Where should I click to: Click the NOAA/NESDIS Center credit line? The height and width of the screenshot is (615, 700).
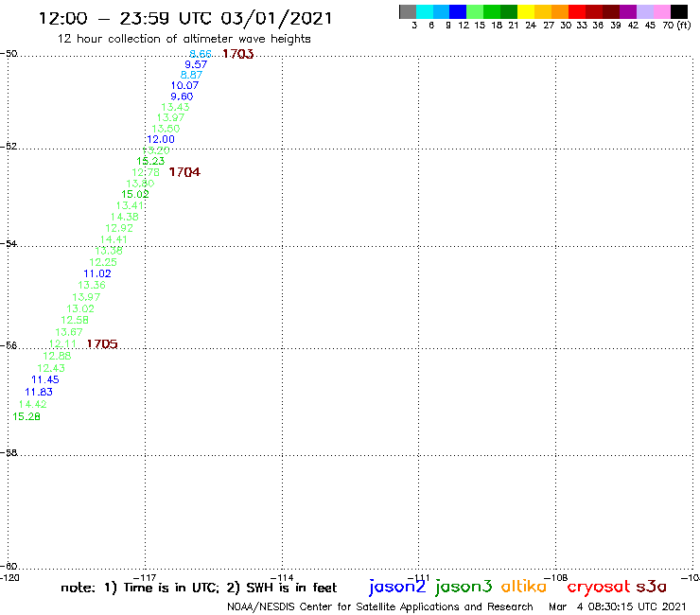tap(380, 606)
